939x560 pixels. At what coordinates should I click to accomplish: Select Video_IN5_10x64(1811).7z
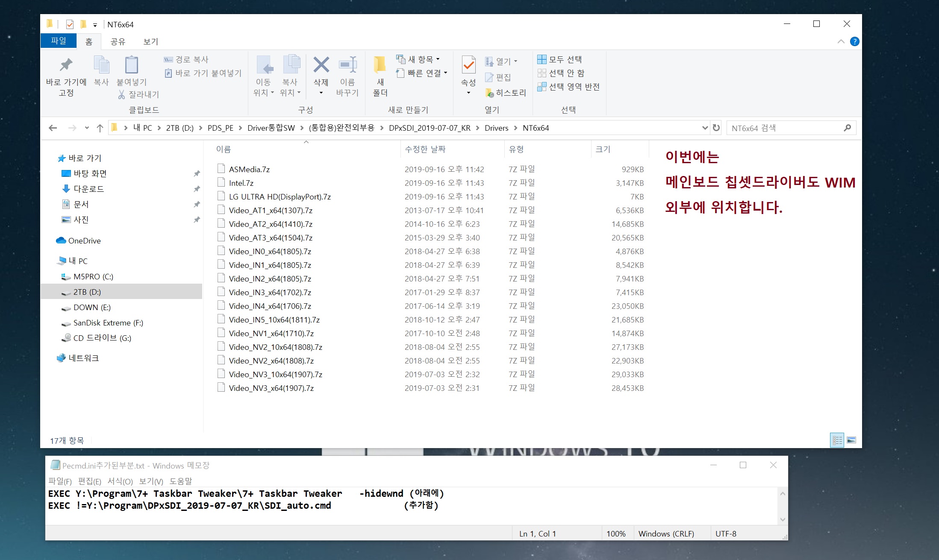pyautogui.click(x=274, y=320)
